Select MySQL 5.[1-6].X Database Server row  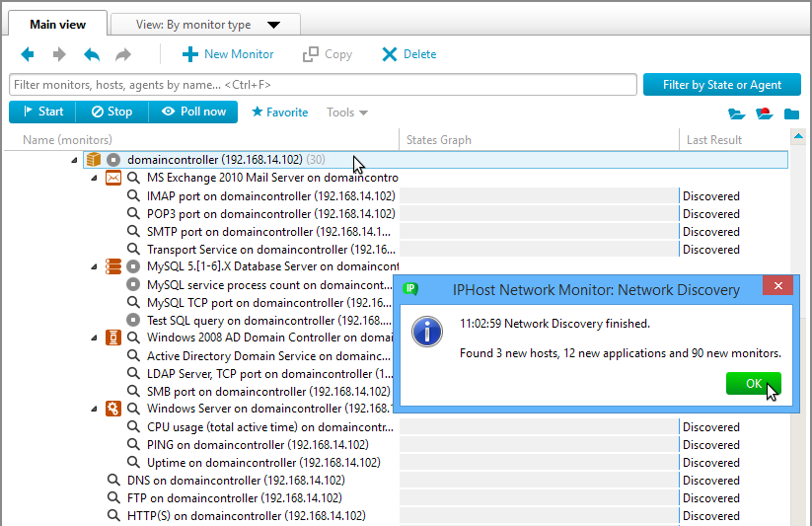pyautogui.click(x=272, y=266)
